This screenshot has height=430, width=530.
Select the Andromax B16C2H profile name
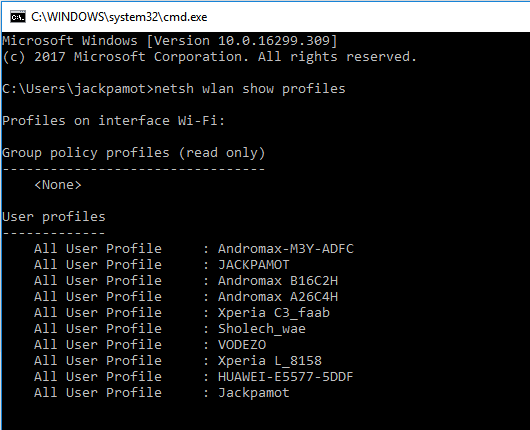pos(278,281)
